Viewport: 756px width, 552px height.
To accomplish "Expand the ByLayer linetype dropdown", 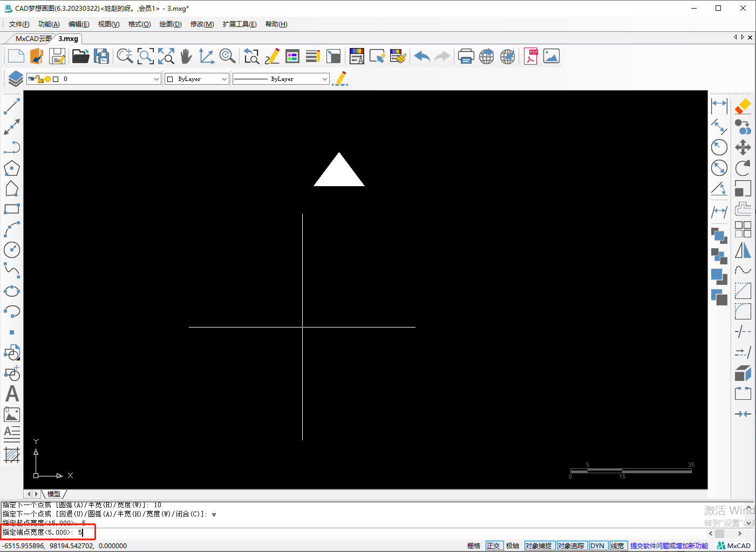I will tap(281, 79).
